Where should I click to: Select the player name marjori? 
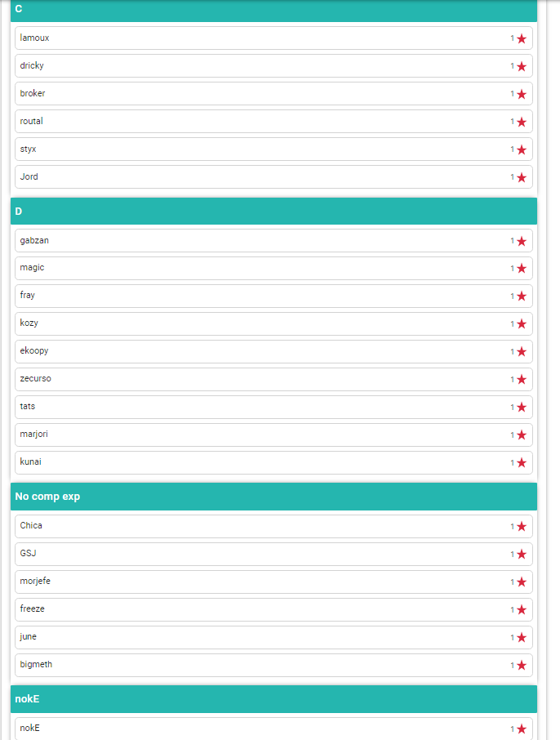33,435
